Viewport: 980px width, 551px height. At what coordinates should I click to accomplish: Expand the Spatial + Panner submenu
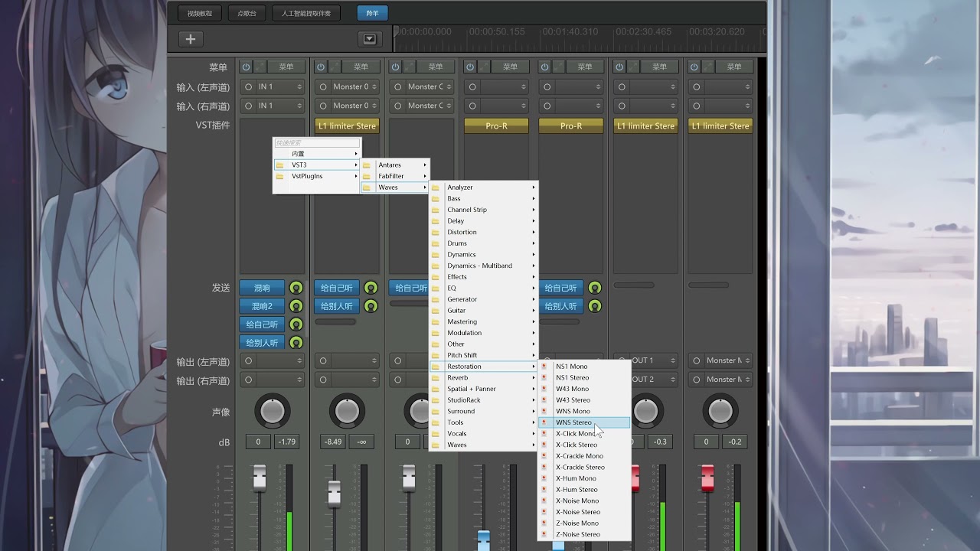coord(483,389)
